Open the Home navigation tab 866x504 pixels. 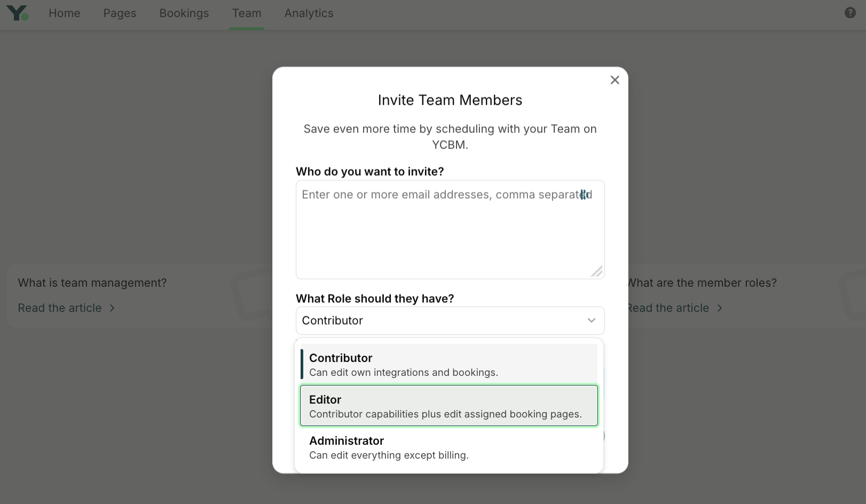[x=65, y=13]
